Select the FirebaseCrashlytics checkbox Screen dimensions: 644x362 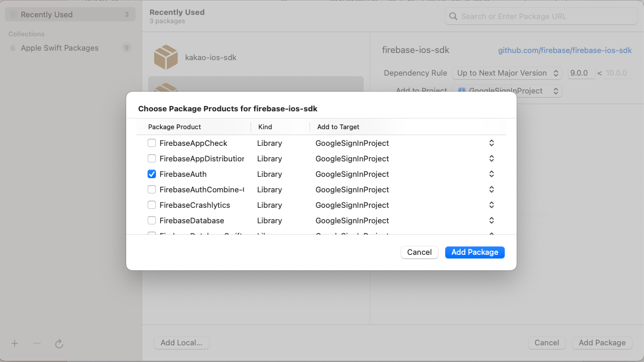point(152,205)
